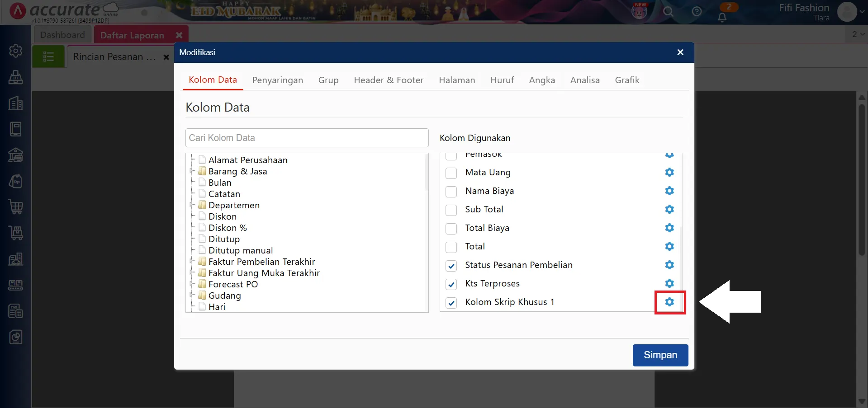Open the settings gear in left sidebar

pyautogui.click(x=16, y=51)
